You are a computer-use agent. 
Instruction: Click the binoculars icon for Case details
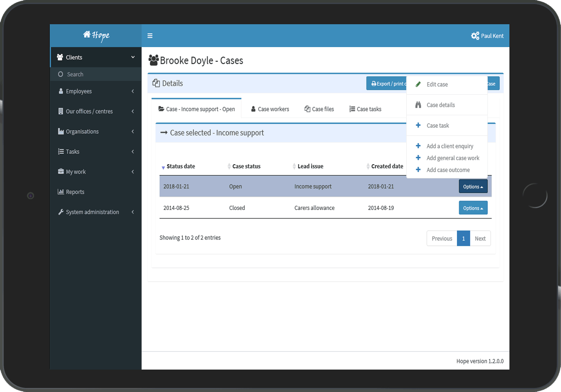pyautogui.click(x=418, y=105)
